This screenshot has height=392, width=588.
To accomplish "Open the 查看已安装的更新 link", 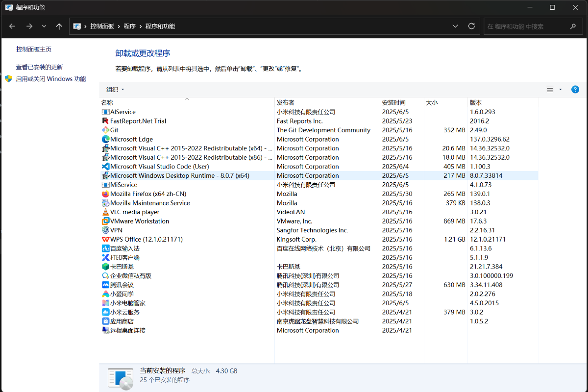I will (40, 67).
